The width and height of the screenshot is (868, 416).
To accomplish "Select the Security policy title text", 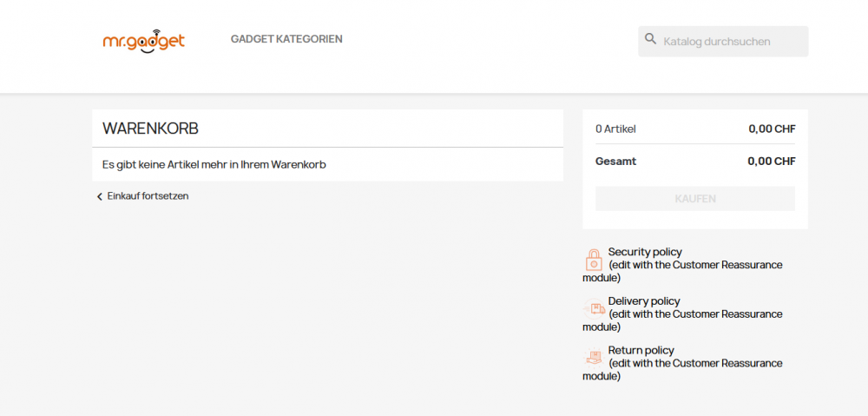I will [645, 252].
